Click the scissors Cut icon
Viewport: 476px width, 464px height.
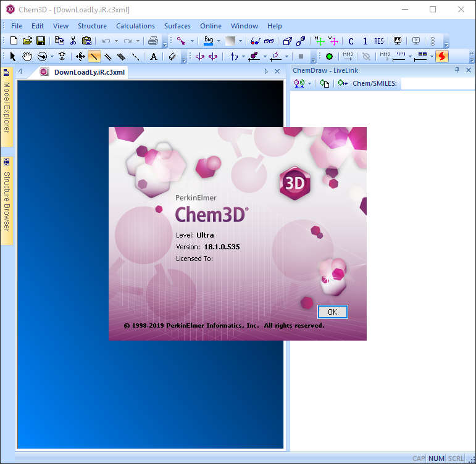pos(73,41)
